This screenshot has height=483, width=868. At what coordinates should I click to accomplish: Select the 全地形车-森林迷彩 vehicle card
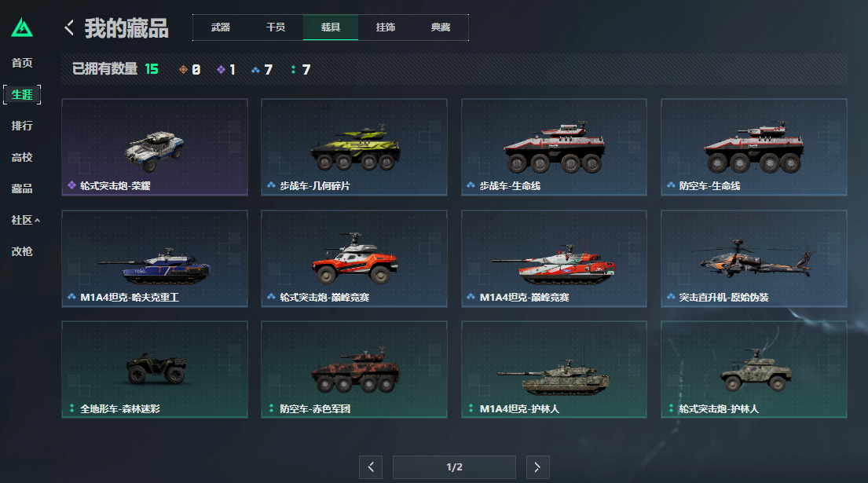pyautogui.click(x=155, y=370)
